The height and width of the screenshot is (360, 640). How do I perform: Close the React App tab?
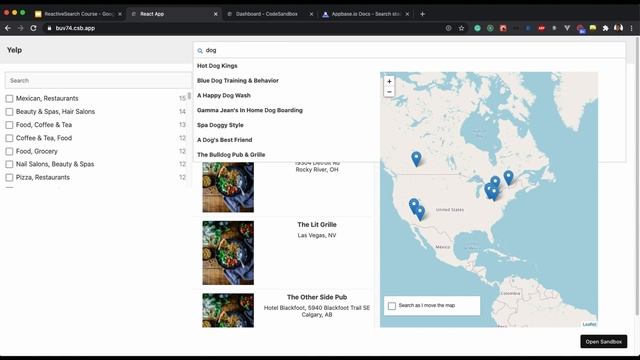[x=216, y=14]
